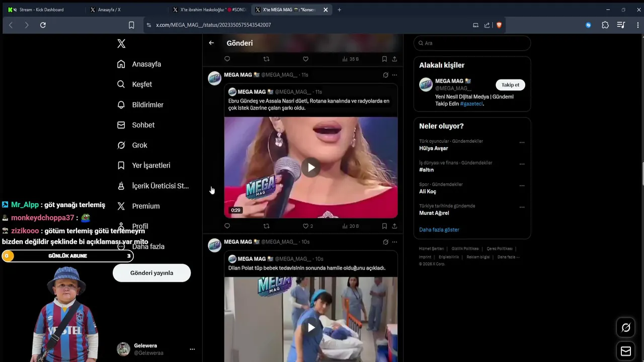The height and width of the screenshot is (362, 644).
Task: Click the Takip et follow button
Action: (x=510, y=85)
